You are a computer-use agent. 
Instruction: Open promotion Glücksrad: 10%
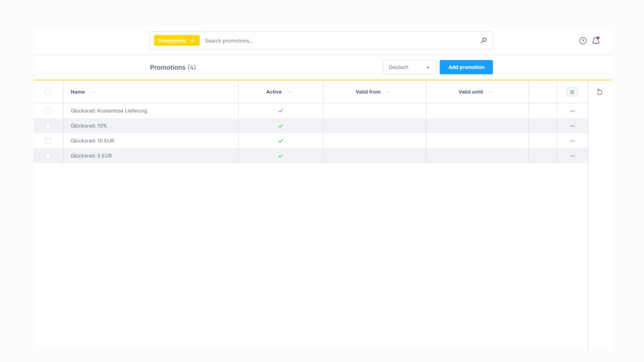(x=89, y=126)
